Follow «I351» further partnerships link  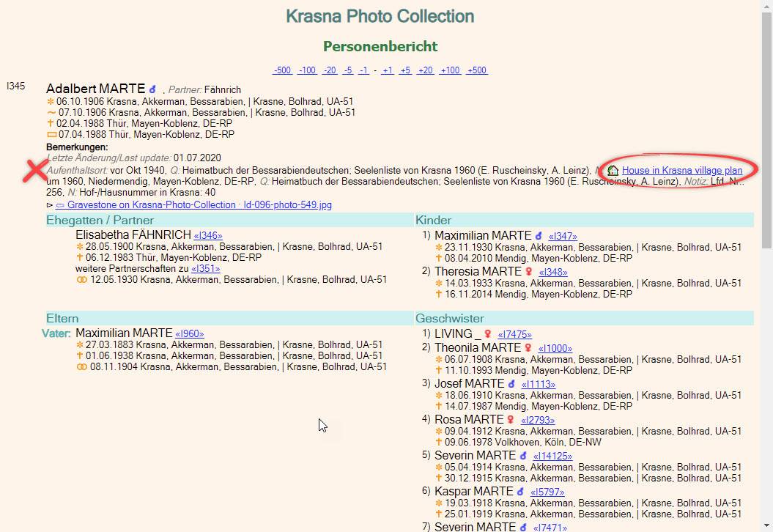205,269
